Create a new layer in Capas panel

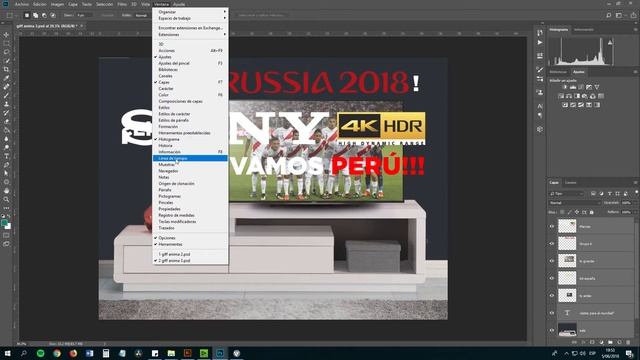619,342
